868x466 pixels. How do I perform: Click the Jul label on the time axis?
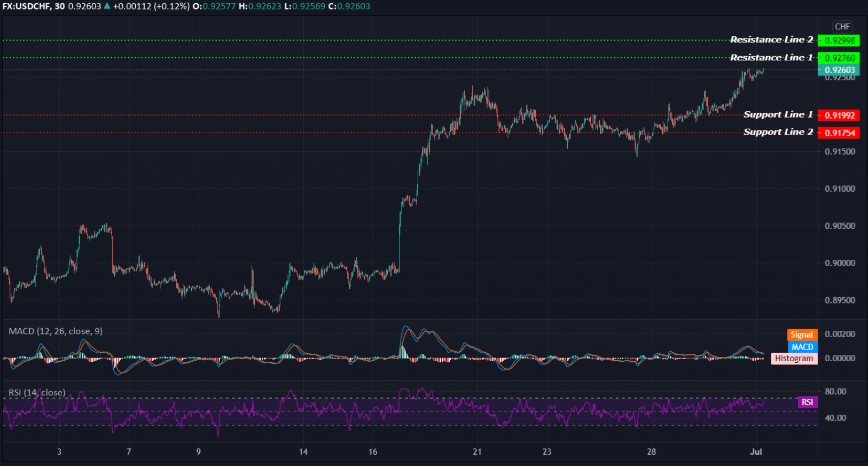[x=756, y=452]
